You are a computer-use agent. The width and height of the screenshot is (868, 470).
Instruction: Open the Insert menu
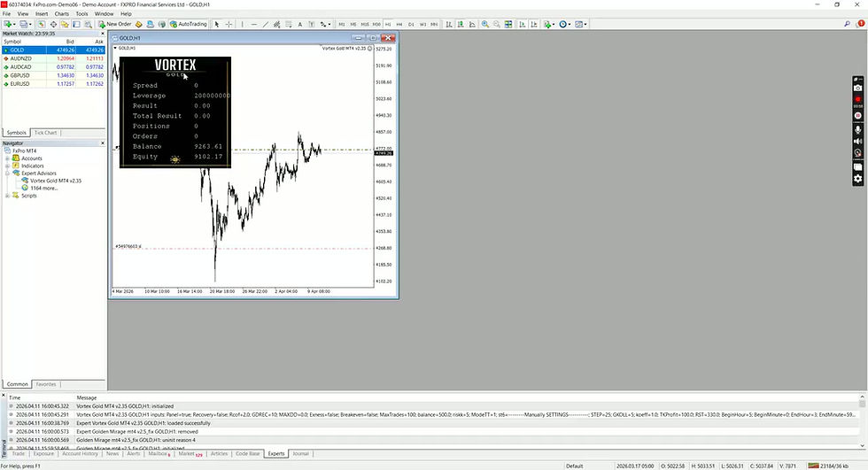pyautogui.click(x=42, y=14)
